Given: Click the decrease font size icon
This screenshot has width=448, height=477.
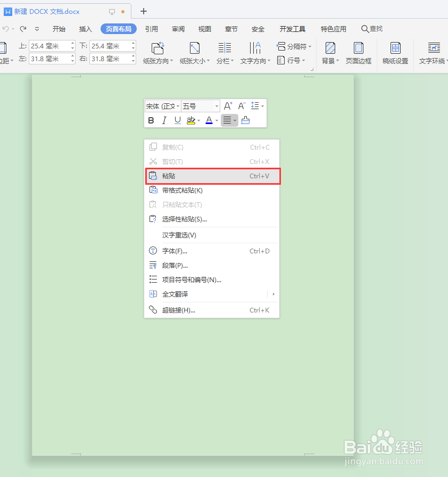Looking at the screenshot, I should click(x=242, y=106).
